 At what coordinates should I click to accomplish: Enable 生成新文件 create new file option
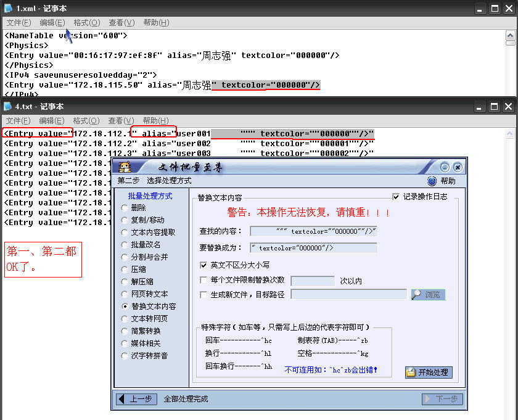(203, 294)
